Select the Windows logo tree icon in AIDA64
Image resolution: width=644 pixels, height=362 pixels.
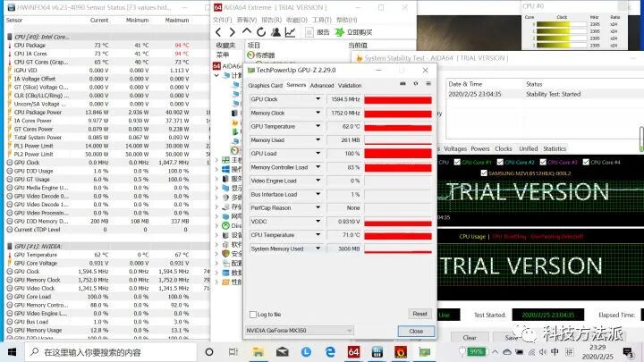pyautogui.click(x=225, y=169)
